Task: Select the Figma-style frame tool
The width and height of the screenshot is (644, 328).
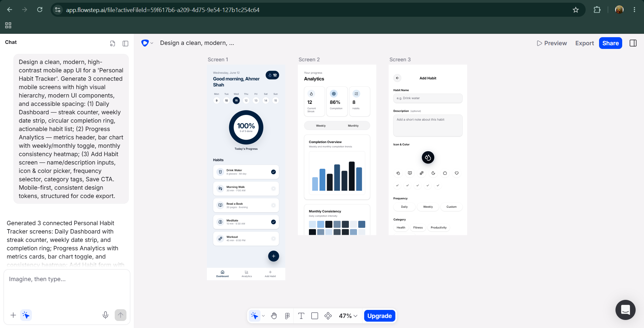Action: [287, 316]
